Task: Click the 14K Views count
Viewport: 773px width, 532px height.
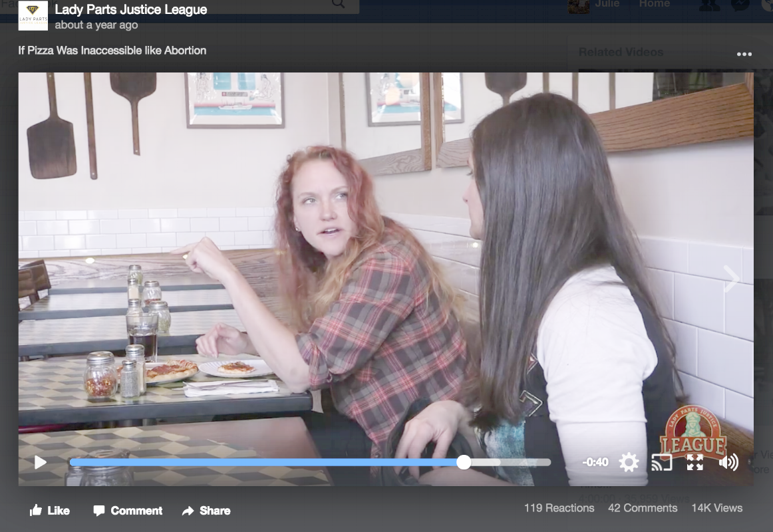Action: [x=717, y=508]
